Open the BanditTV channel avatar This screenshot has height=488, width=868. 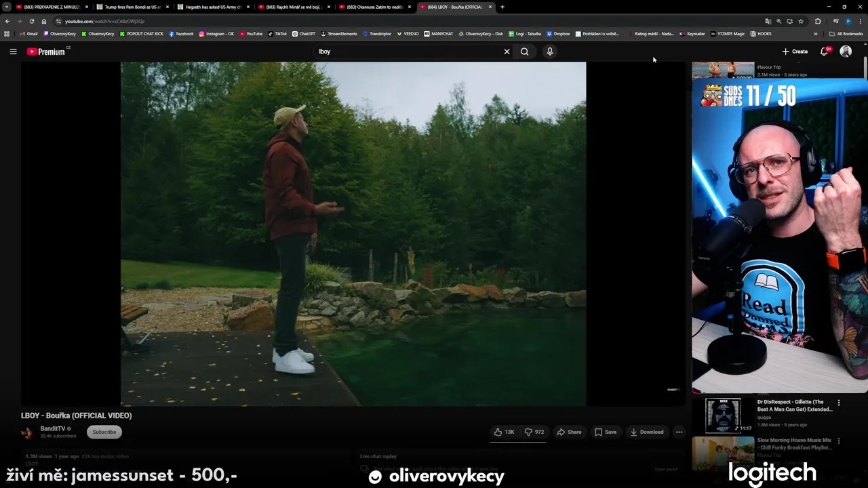coord(27,432)
